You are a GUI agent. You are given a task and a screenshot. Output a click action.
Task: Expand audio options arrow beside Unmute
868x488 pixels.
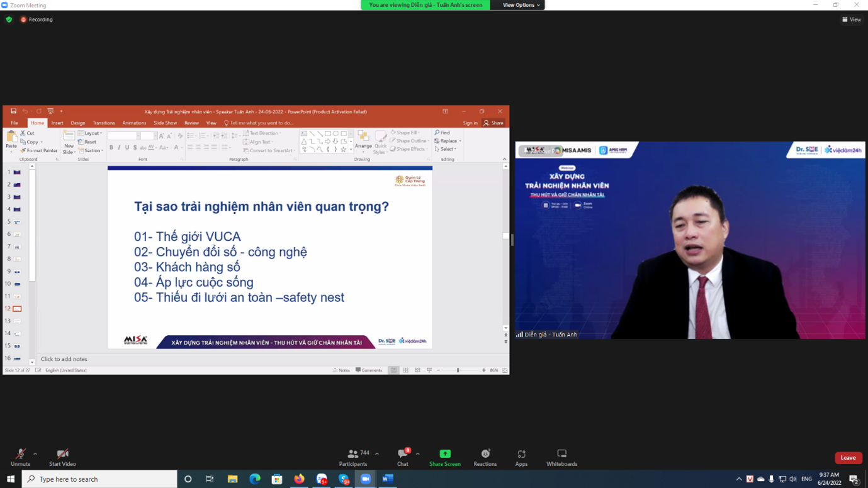[35, 453]
